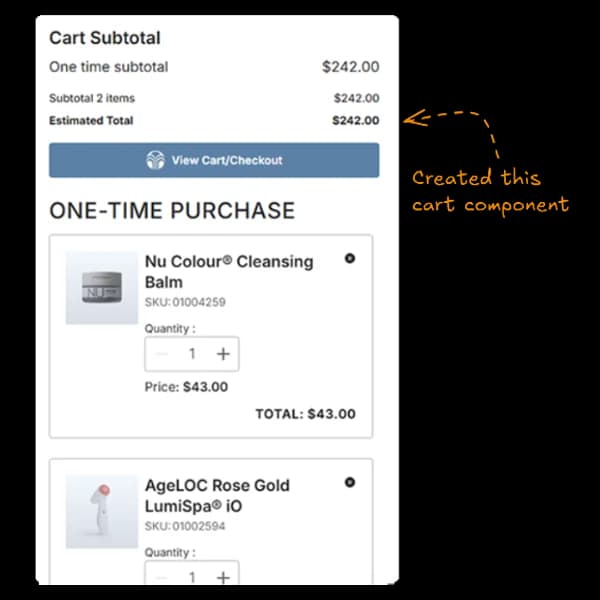Click SKU:01004259 text under Cleansing Balm

tap(185, 302)
